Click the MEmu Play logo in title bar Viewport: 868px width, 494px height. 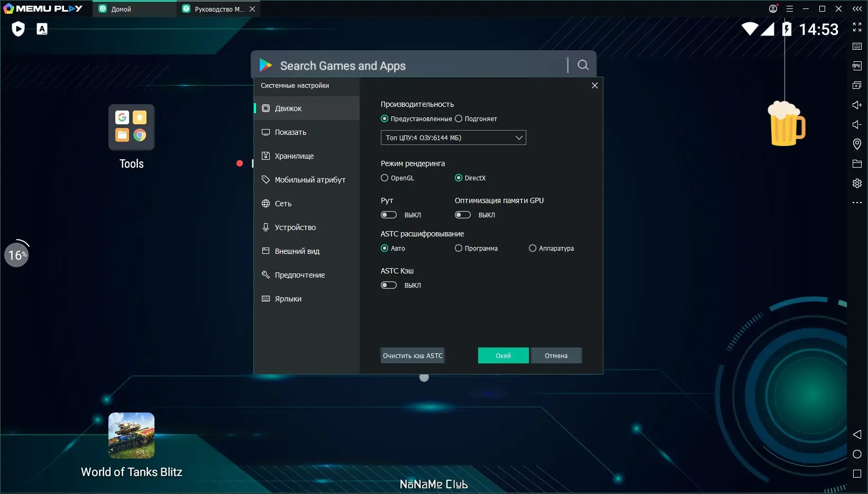tap(43, 8)
